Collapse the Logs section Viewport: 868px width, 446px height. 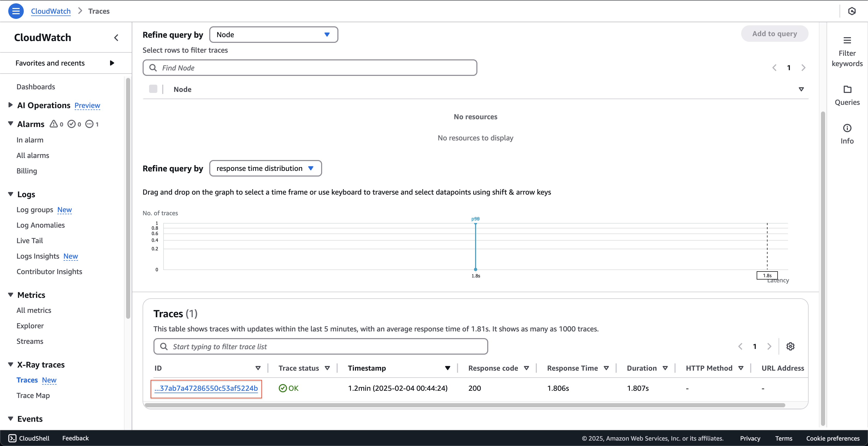10,194
